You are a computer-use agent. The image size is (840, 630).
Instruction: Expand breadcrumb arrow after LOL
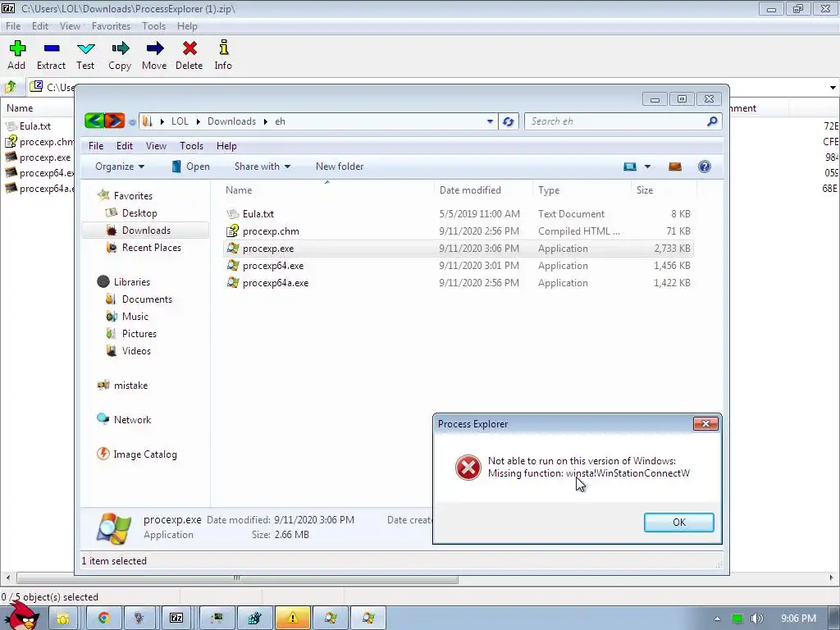point(198,121)
